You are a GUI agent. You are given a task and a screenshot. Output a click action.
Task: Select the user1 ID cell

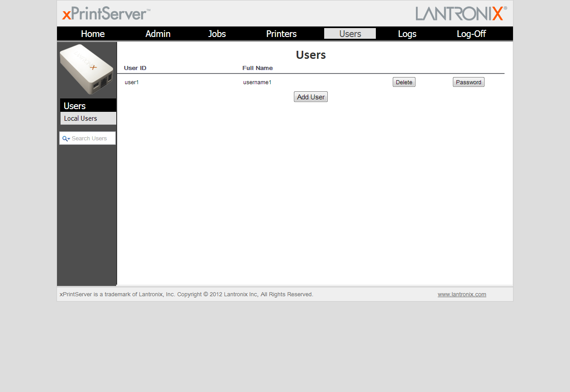click(132, 82)
